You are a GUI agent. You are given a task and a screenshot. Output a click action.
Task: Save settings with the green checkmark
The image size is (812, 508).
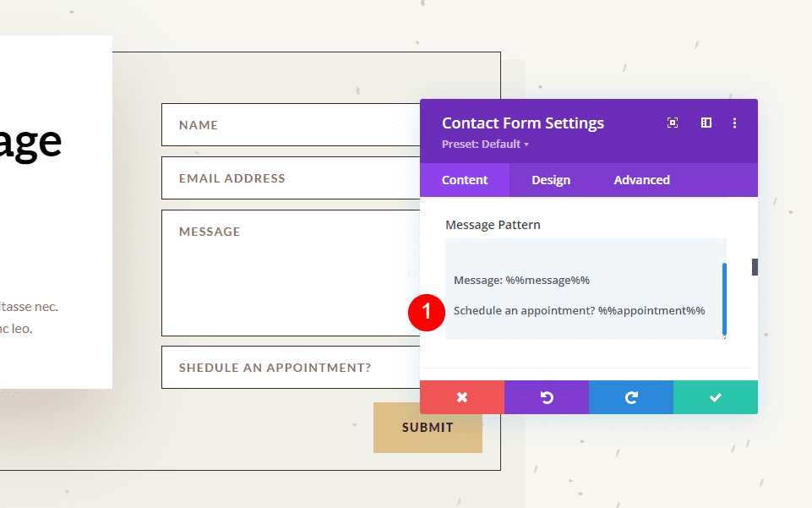click(715, 397)
